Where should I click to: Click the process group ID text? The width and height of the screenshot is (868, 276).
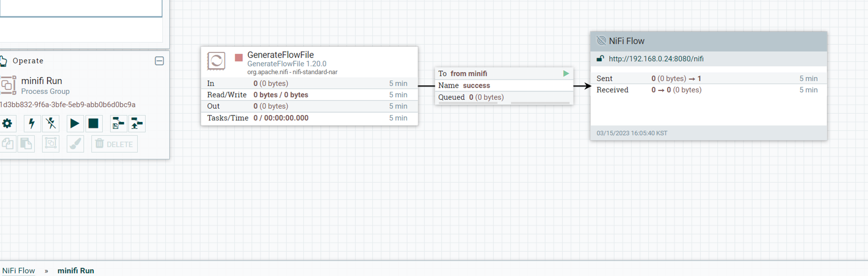pyautogui.click(x=68, y=105)
